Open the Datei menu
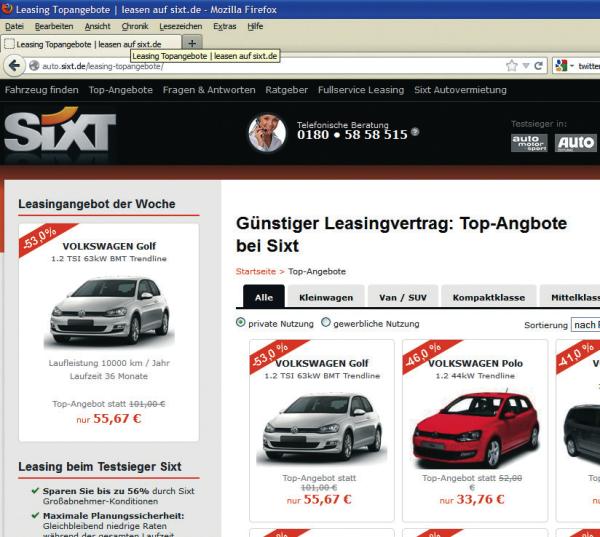 tap(15, 26)
